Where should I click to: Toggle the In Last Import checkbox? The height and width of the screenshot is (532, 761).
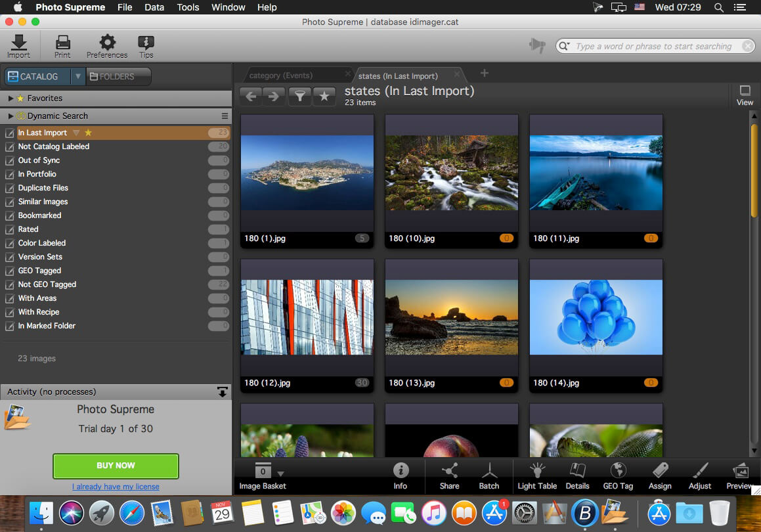(9, 133)
